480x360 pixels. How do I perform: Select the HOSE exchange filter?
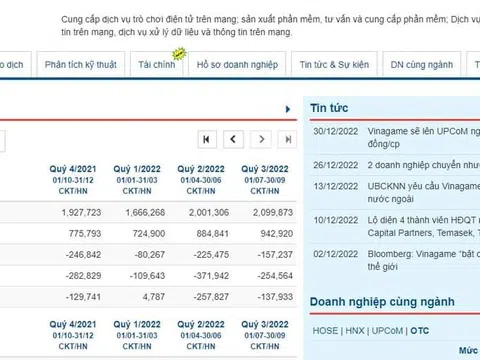click(x=325, y=331)
